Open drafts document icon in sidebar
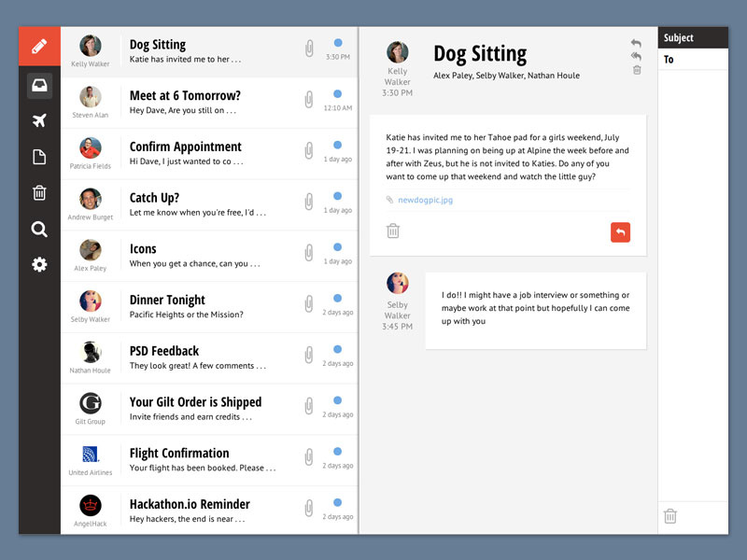747x560 pixels. (x=39, y=157)
